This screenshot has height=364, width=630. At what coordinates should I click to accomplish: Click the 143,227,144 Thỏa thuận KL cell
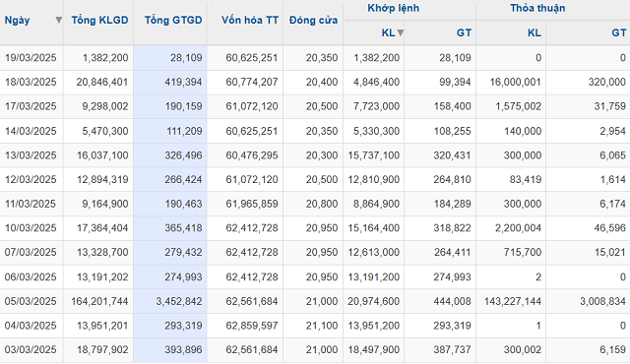[513, 301]
